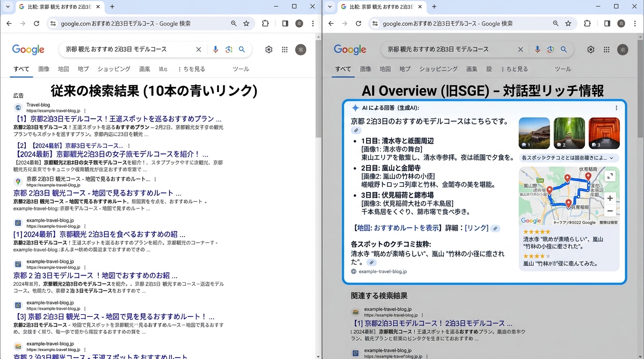Select ショッピング tab in left results

[x=114, y=69]
